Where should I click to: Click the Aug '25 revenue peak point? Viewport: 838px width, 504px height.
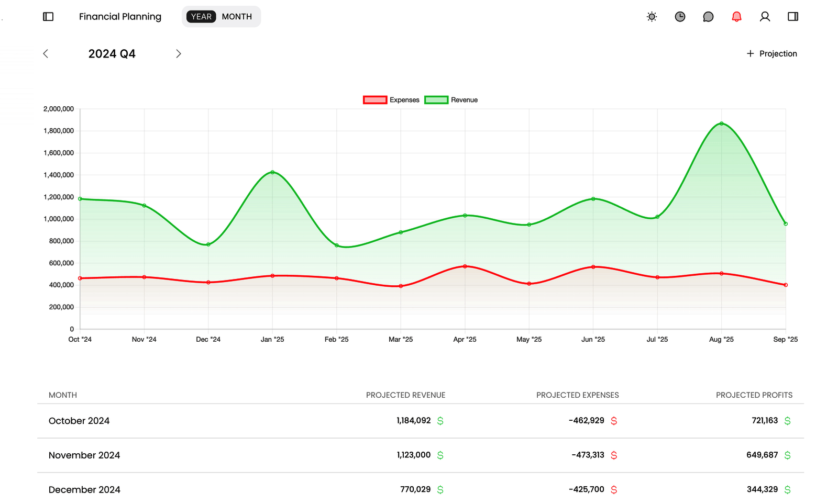click(721, 124)
